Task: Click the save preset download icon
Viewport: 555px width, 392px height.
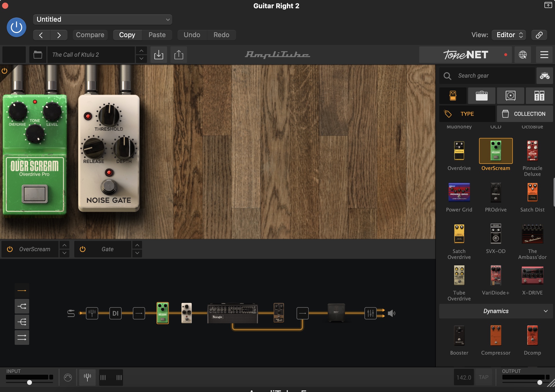Action: click(159, 55)
